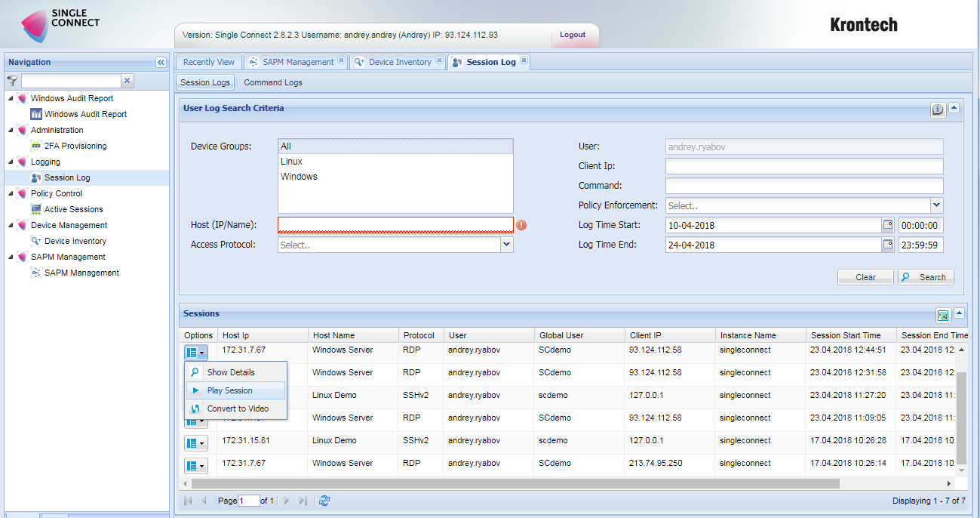This screenshot has width=980, height=518.
Task: Open calendar picker for Log Time End
Action: [888, 245]
